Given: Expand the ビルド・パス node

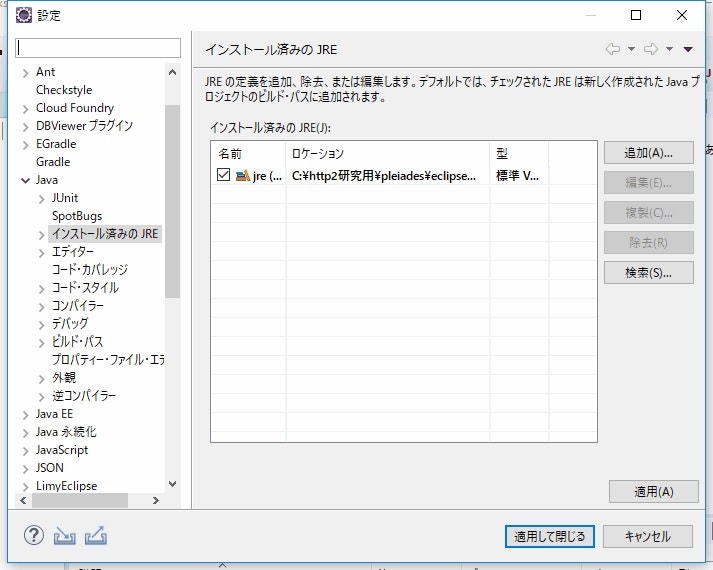Looking at the screenshot, I should coord(42,343).
